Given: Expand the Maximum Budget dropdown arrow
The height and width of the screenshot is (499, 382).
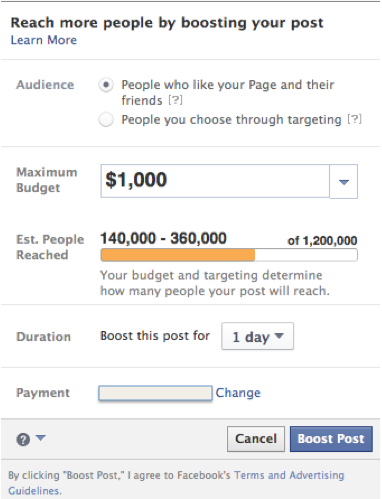Looking at the screenshot, I should [x=344, y=182].
